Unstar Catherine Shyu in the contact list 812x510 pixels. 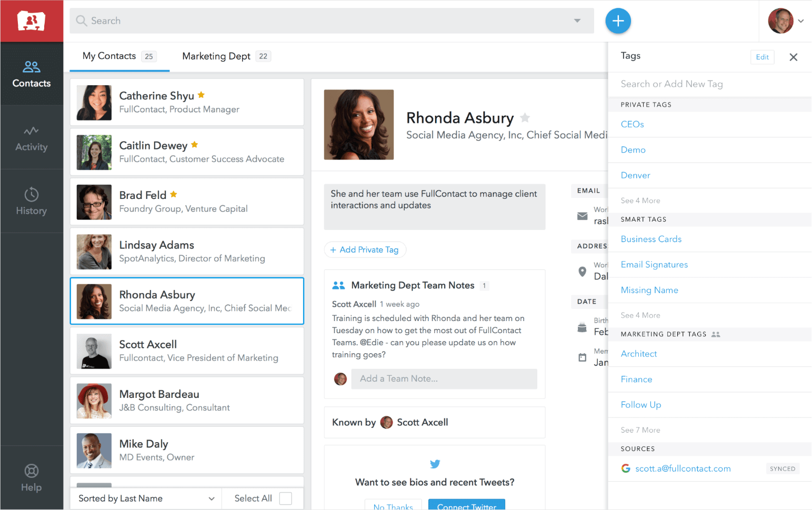[201, 95]
